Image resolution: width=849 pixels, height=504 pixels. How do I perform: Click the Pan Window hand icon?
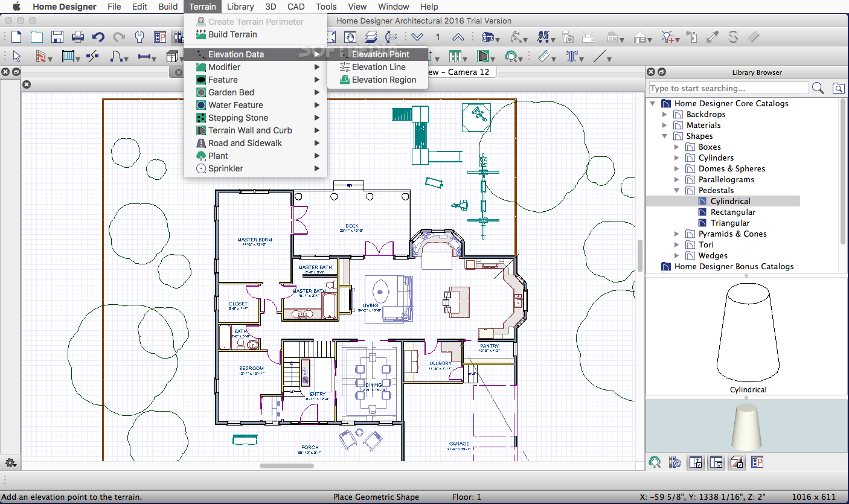pyautogui.click(x=350, y=37)
